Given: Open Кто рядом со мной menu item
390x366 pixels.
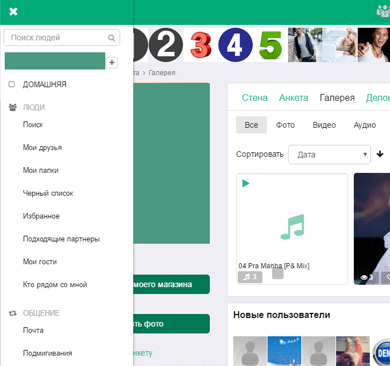Looking at the screenshot, I should [55, 284].
